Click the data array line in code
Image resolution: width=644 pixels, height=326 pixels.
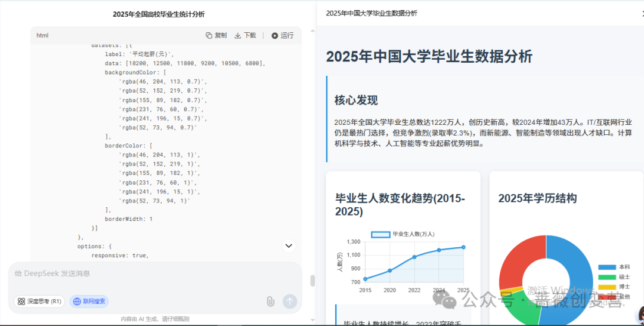pos(185,63)
